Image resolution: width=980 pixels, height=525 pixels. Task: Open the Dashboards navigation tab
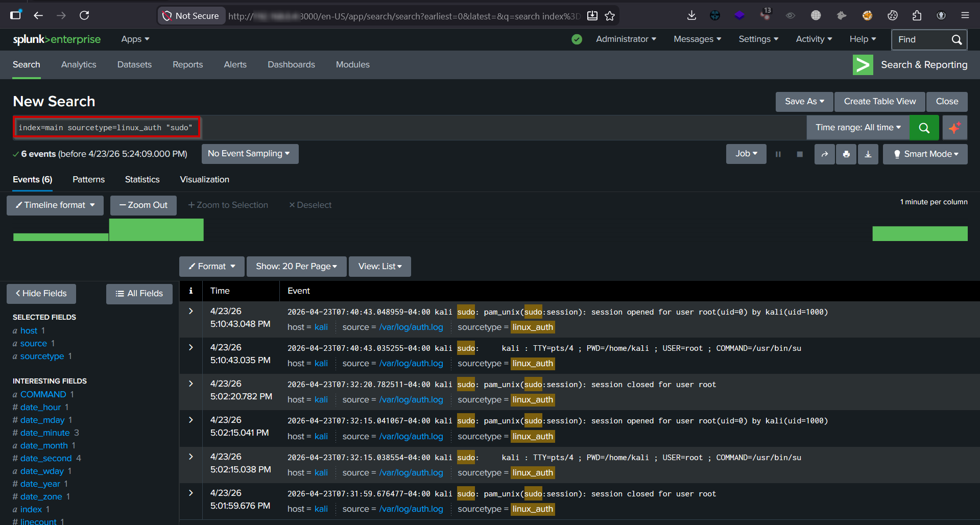point(291,65)
